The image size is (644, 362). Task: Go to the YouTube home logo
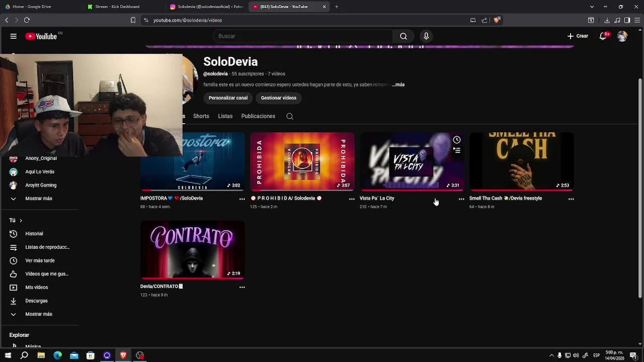(x=41, y=36)
